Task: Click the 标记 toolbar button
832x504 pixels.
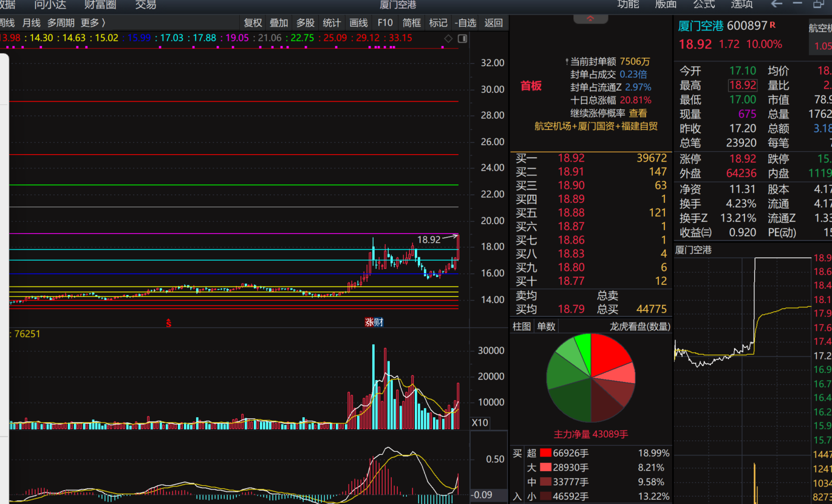Action: [x=438, y=22]
